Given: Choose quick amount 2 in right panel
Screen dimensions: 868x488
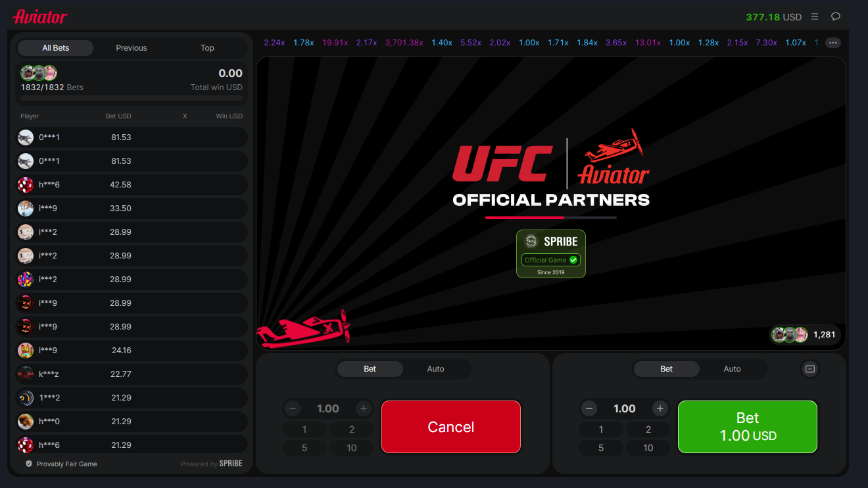Looking at the screenshot, I should pos(648,429).
